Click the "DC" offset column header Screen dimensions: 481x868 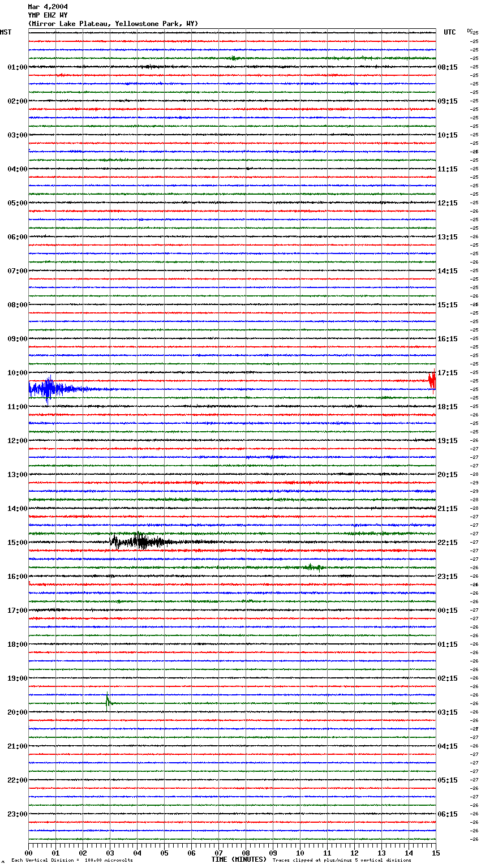click(x=470, y=31)
